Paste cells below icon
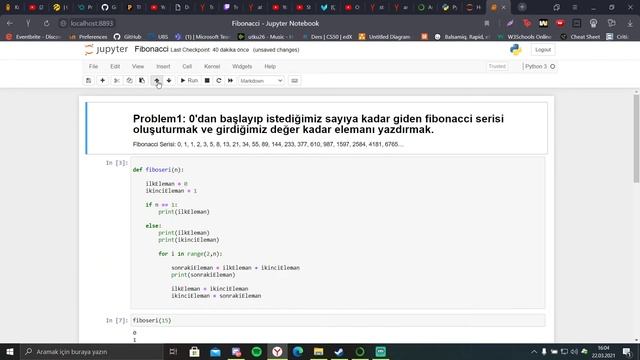 click(x=142, y=81)
